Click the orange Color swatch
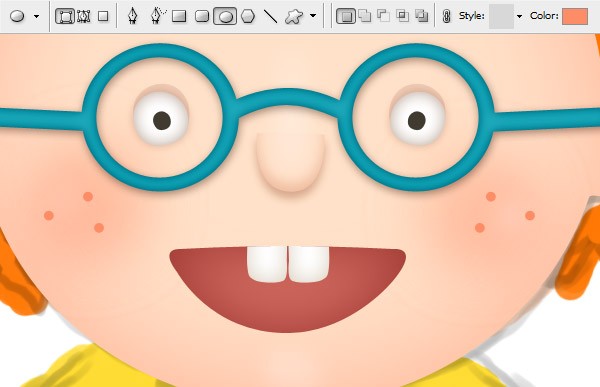This screenshot has width=600, height=387. pos(575,16)
